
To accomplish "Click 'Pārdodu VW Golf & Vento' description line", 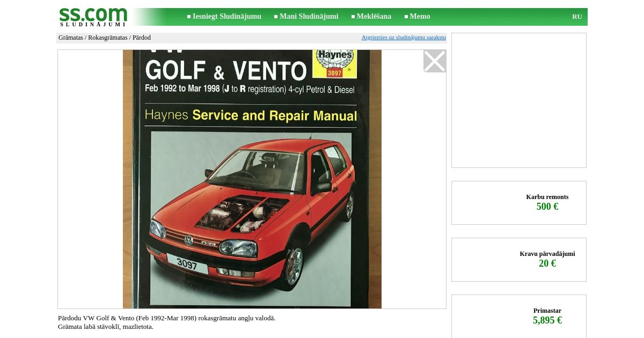I will coord(167,318).
